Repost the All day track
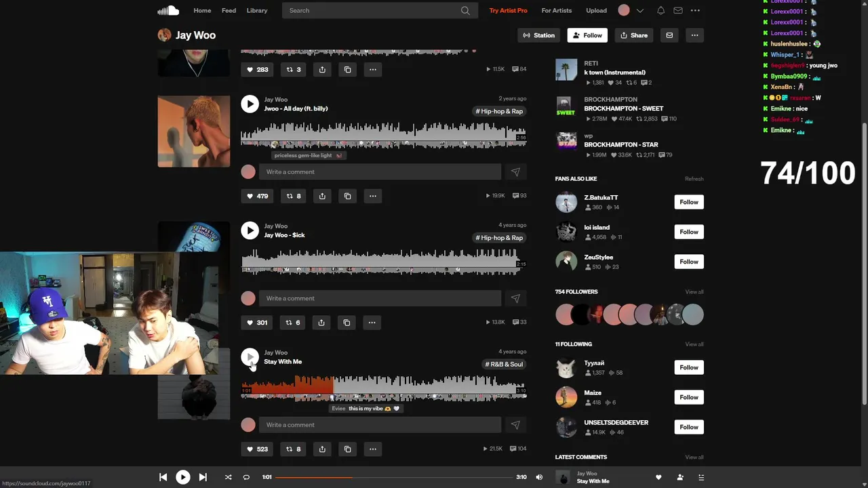This screenshot has width=868, height=488. click(x=293, y=196)
